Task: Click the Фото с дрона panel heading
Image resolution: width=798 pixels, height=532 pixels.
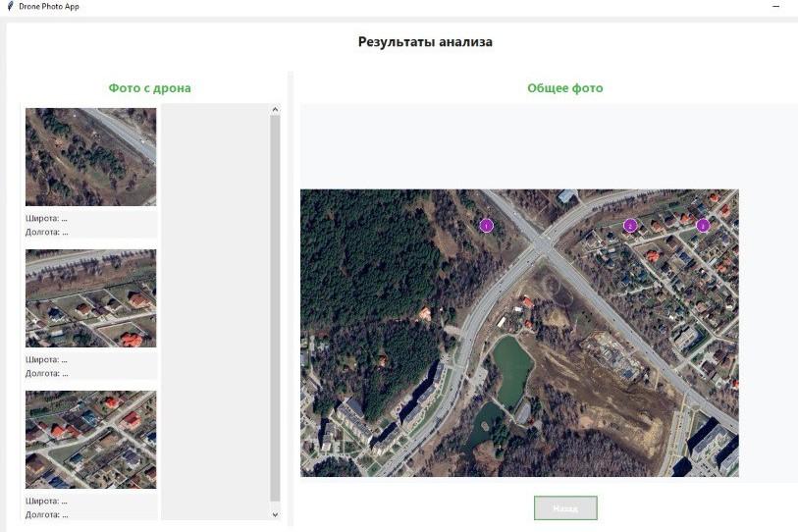Action: click(149, 88)
